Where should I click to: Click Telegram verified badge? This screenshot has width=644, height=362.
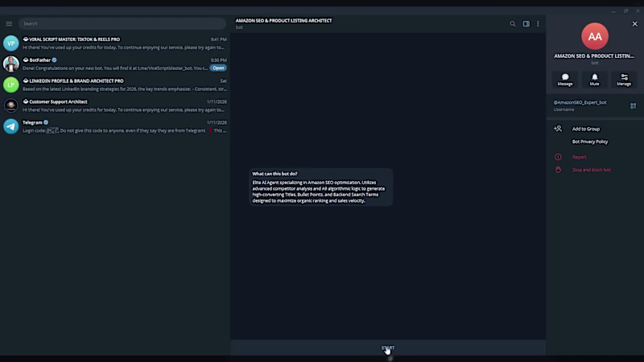pos(46,122)
